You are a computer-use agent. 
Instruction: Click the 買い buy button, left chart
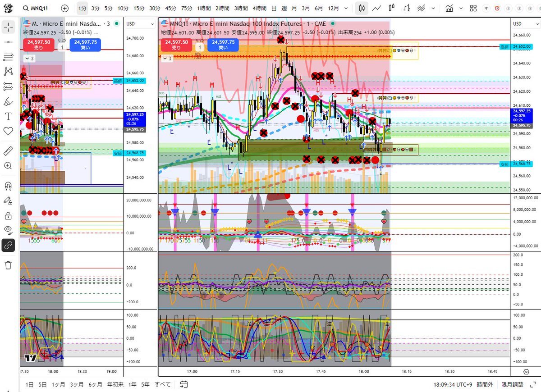point(85,45)
